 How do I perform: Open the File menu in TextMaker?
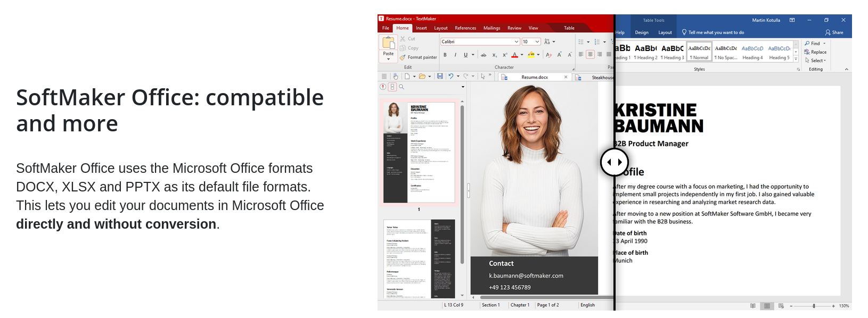[386, 28]
